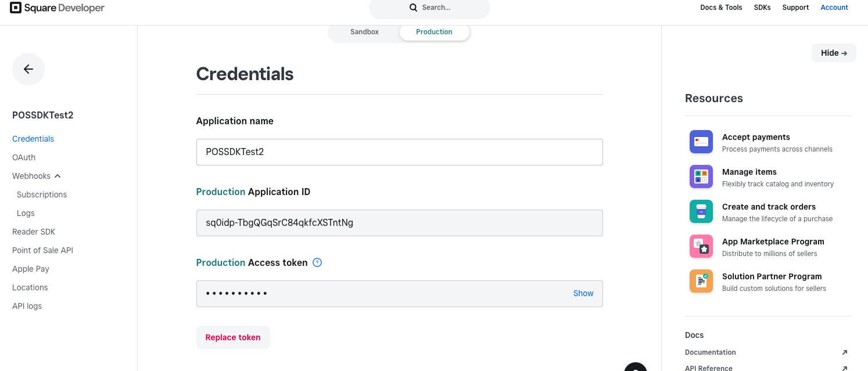Collapse the Webhooks sidebar section
This screenshot has width=868, height=371.
point(58,176)
